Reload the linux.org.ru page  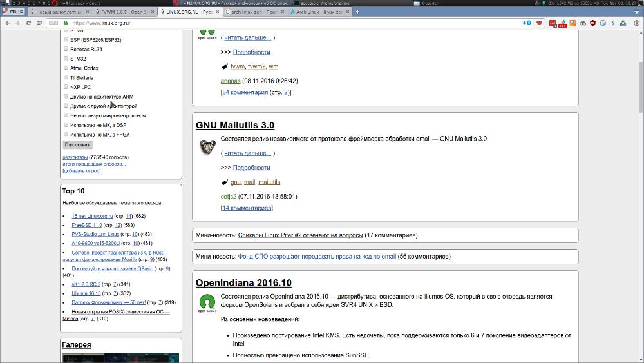click(x=28, y=23)
